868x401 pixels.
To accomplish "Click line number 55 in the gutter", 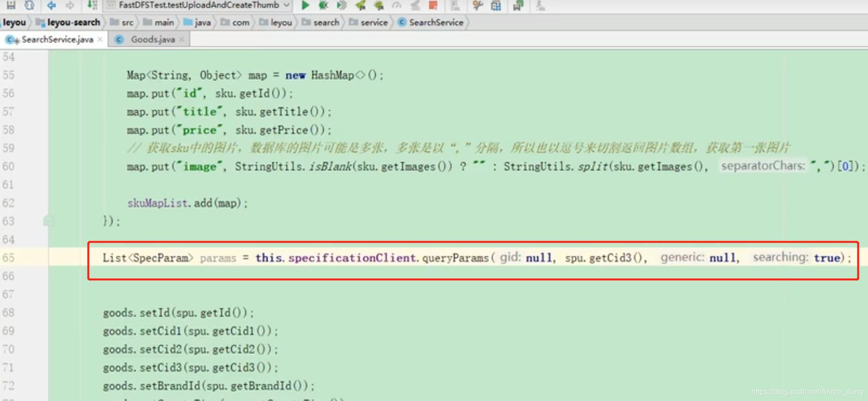I will pos(9,75).
